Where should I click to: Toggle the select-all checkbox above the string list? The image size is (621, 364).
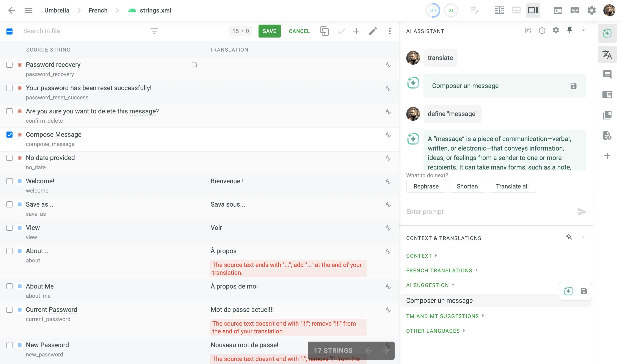pyautogui.click(x=10, y=31)
